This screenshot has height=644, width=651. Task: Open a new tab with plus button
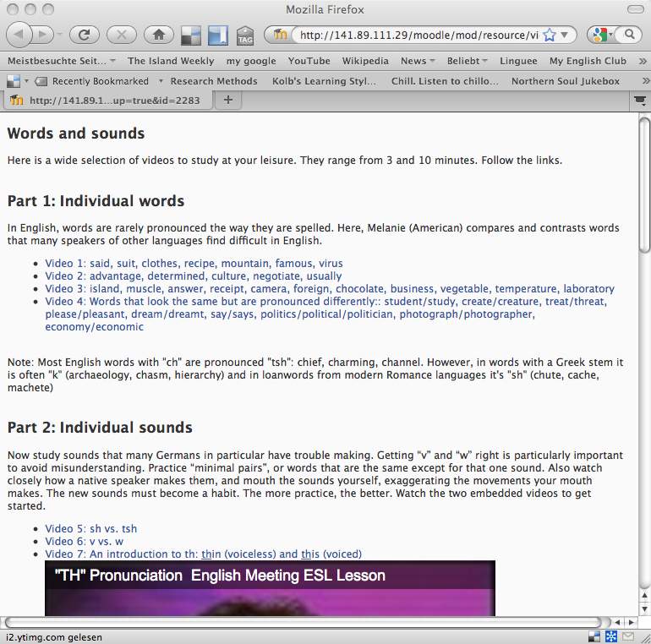coord(227,100)
